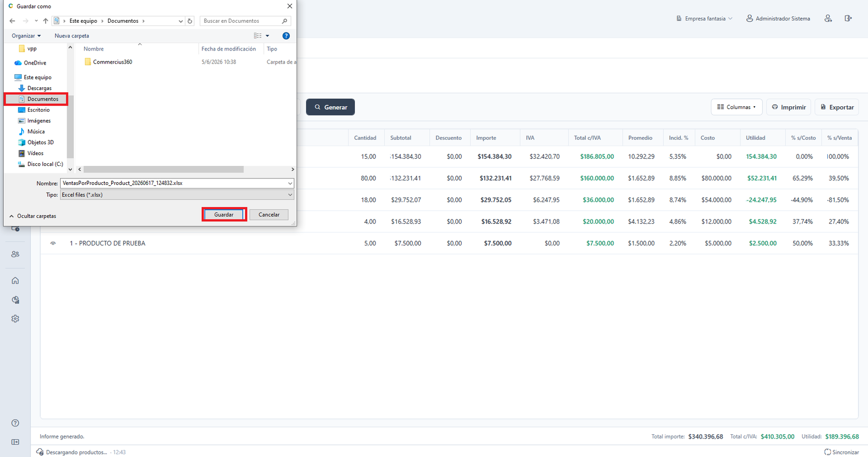Select the Commercius360 folder

coord(113,62)
